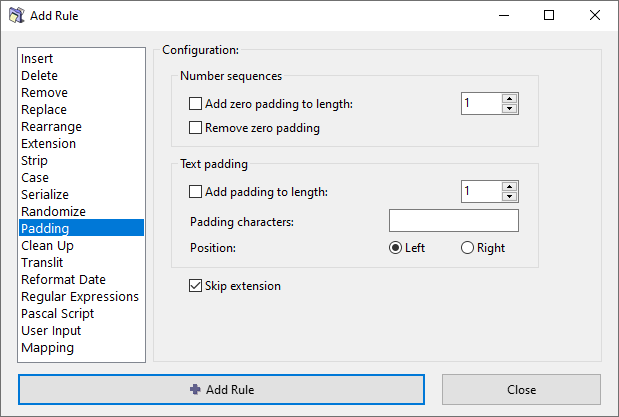
Task: Minimize the Add Rule window
Action: point(504,15)
